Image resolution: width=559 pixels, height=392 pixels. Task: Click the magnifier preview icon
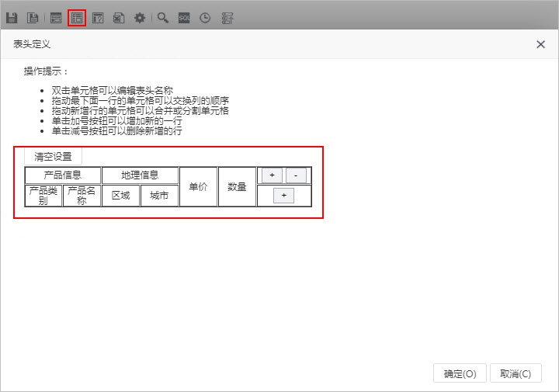pyautogui.click(x=163, y=18)
